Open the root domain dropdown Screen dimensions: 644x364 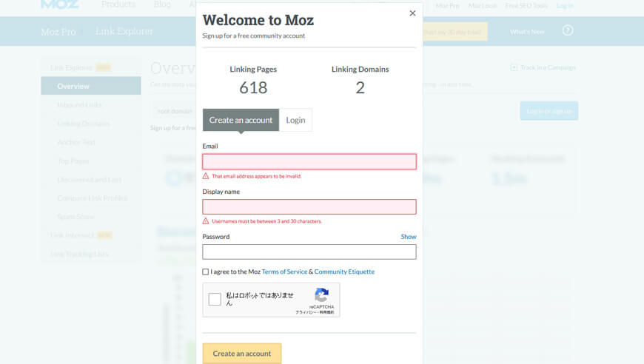173,111
